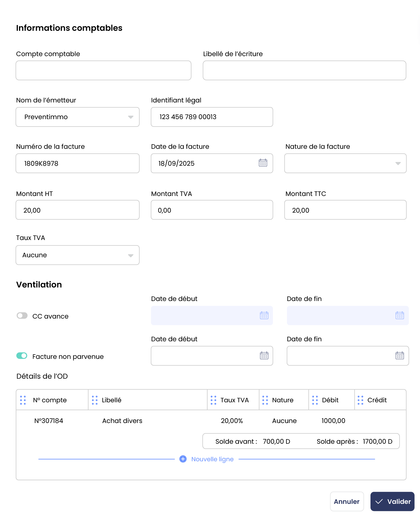420x524 pixels.
Task: Click drag handle beside Libellé column header
Action: tap(95, 400)
